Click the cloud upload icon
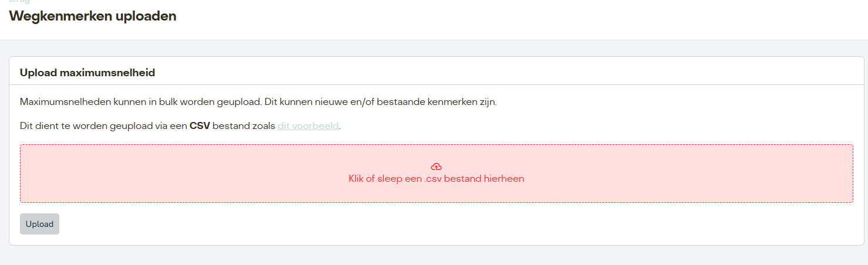Image resolution: width=868 pixels, height=265 pixels. 436,167
